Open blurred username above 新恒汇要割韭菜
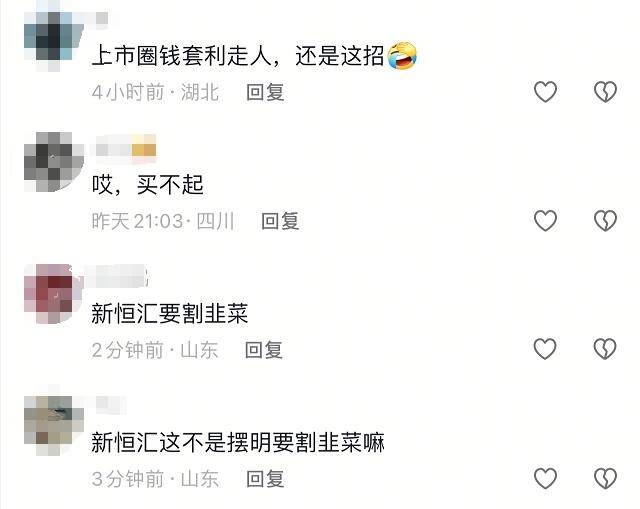Image resolution: width=640 pixels, height=509 pixels. click(115, 276)
